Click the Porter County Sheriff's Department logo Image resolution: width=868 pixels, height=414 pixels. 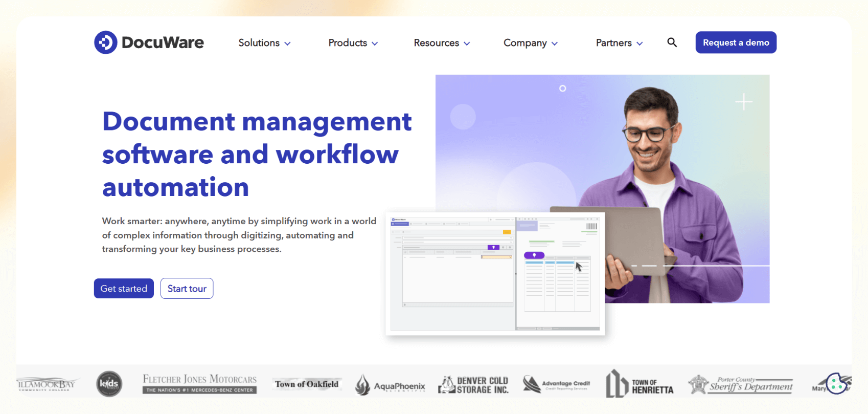pos(740,384)
